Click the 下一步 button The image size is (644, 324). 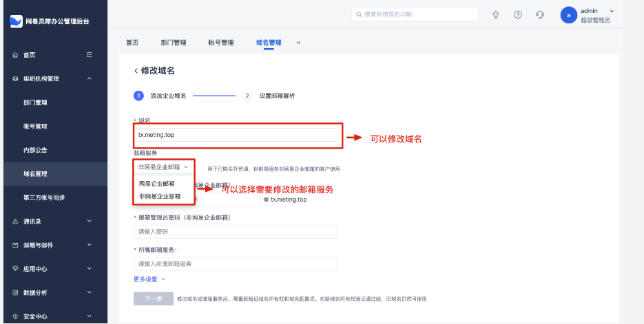pyautogui.click(x=154, y=299)
